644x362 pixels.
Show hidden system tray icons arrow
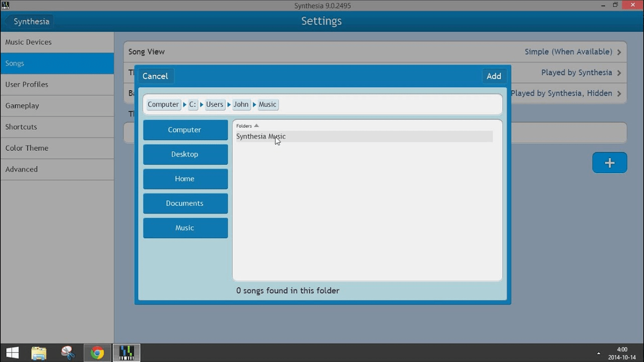(598, 353)
